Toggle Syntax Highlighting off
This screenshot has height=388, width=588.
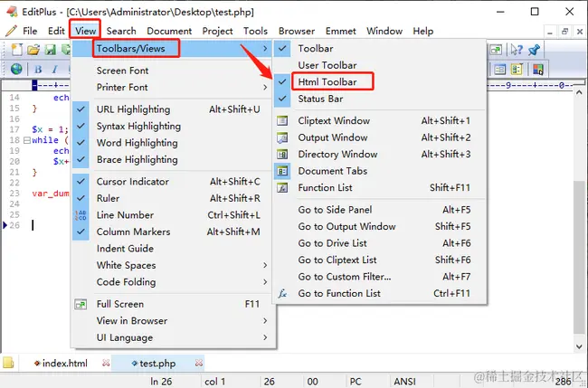point(173,126)
